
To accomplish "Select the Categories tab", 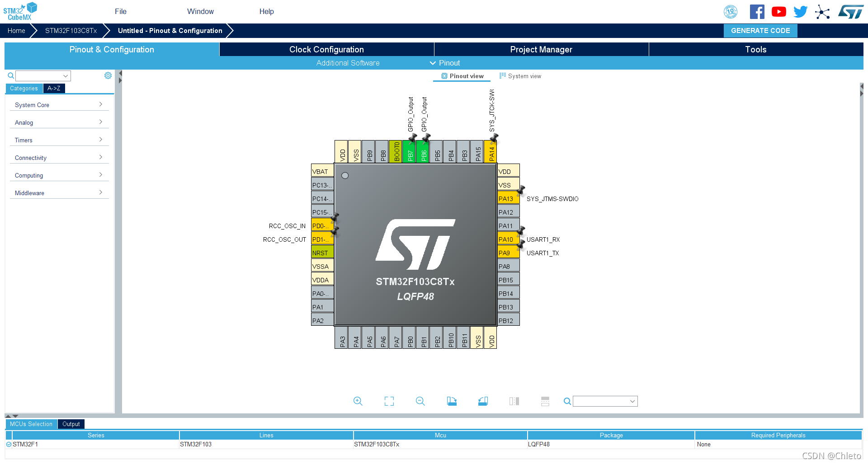I will pos(24,89).
